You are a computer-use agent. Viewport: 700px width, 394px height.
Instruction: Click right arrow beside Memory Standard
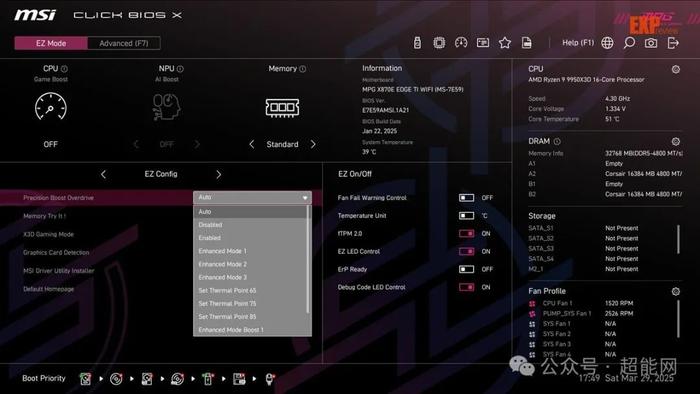[x=313, y=144]
